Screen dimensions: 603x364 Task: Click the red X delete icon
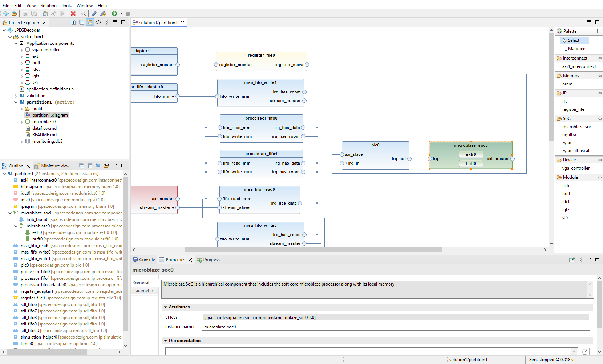point(73,13)
